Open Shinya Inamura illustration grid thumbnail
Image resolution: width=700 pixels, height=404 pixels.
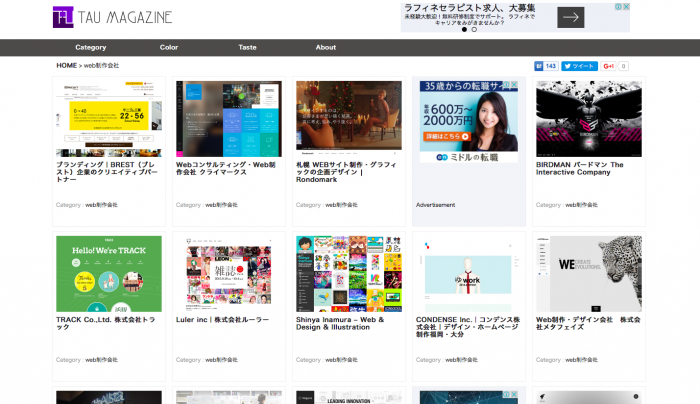pyautogui.click(x=349, y=274)
